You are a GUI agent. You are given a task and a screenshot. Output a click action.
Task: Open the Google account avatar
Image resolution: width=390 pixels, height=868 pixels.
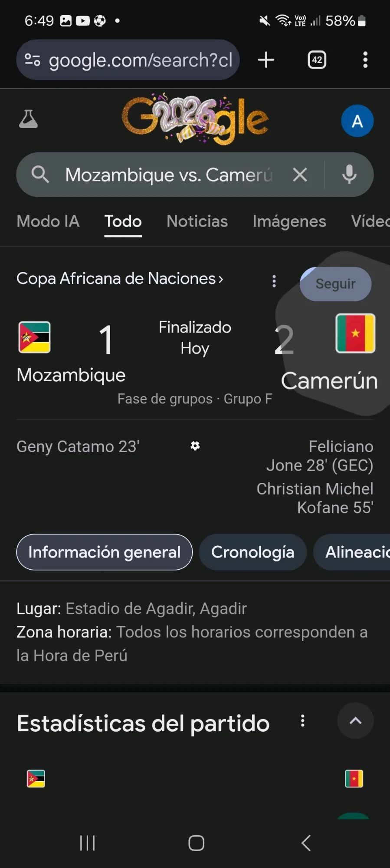click(357, 121)
